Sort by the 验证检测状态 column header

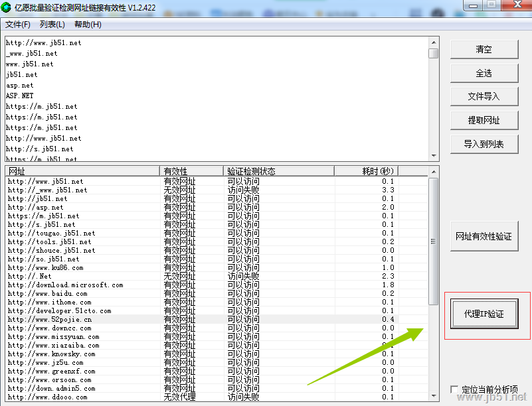point(278,171)
